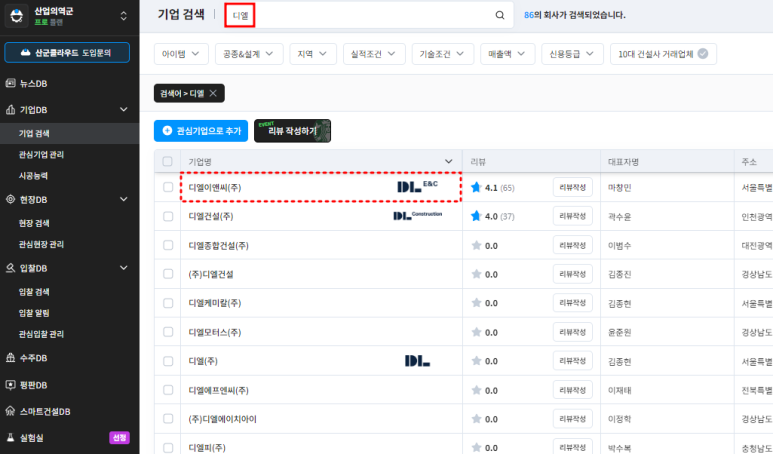The image size is (773, 454).
Task: Collapse the 현장DB section chevron
Action: (123, 199)
